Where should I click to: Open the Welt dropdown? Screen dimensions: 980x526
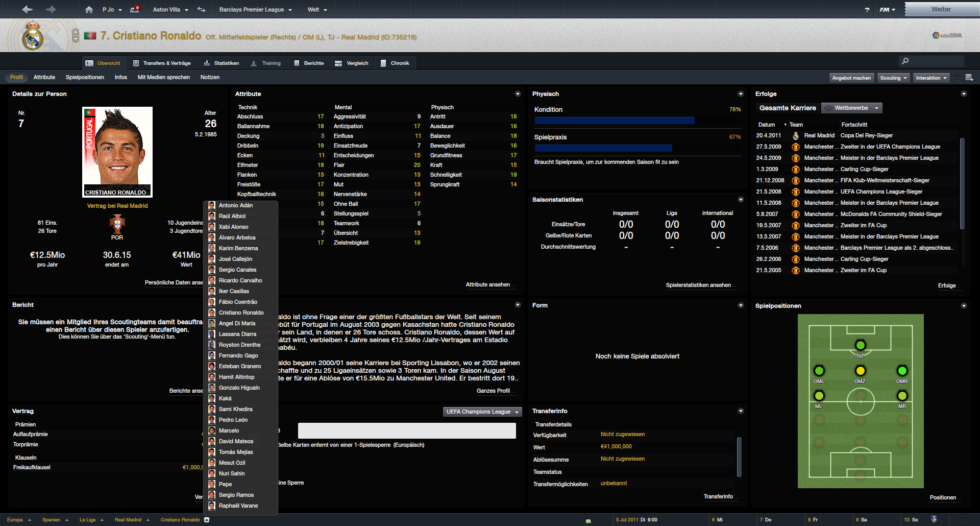317,10
